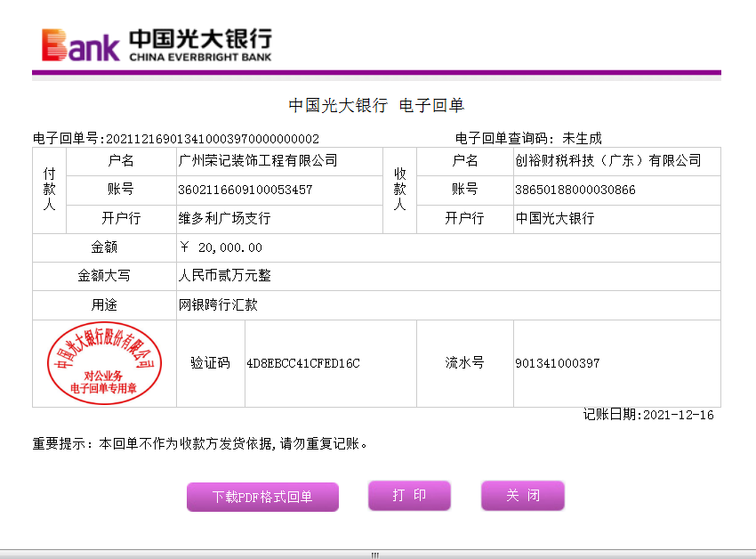Screen dimensions: 756x559
Task: Click the 金额大写 label
Action: pos(104,276)
